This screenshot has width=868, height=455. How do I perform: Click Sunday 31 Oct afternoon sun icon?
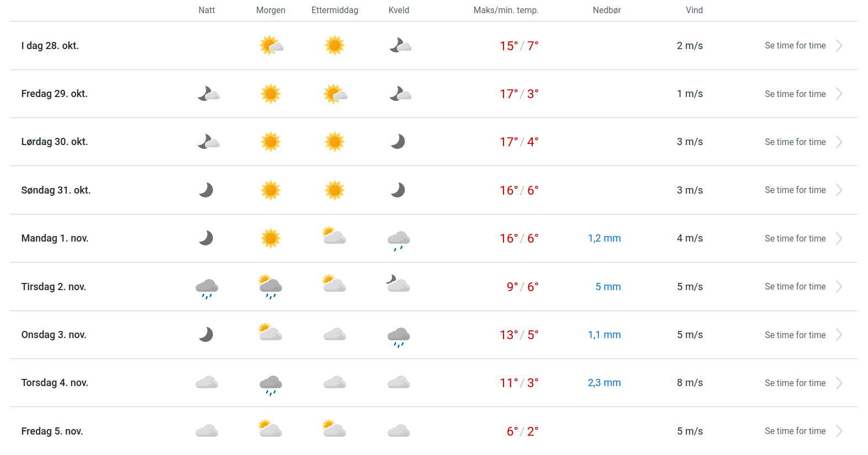[335, 190]
